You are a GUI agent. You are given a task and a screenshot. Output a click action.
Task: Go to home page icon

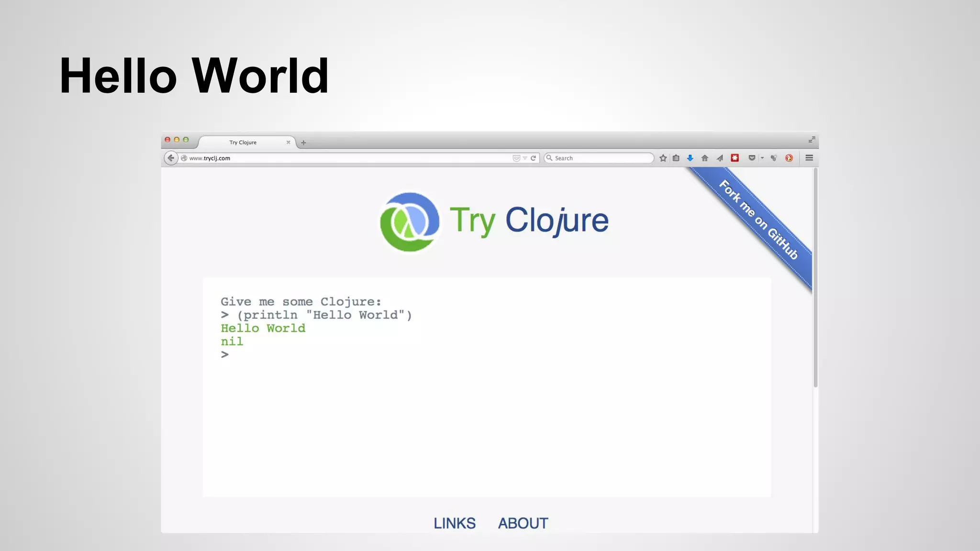tap(704, 158)
